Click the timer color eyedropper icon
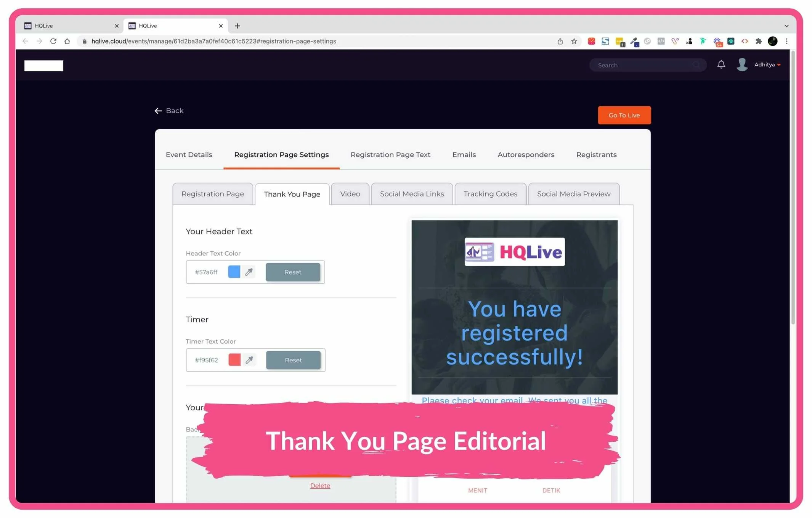Viewport: 812px width, 518px height. [249, 360]
